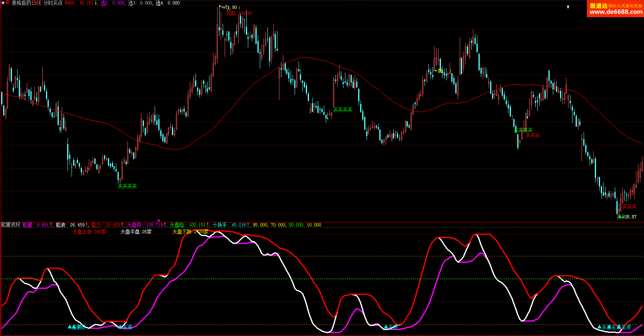This screenshot has width=644, height=336.
Task: Click the 大盘下跌:2178家 label
Action: coord(190,232)
